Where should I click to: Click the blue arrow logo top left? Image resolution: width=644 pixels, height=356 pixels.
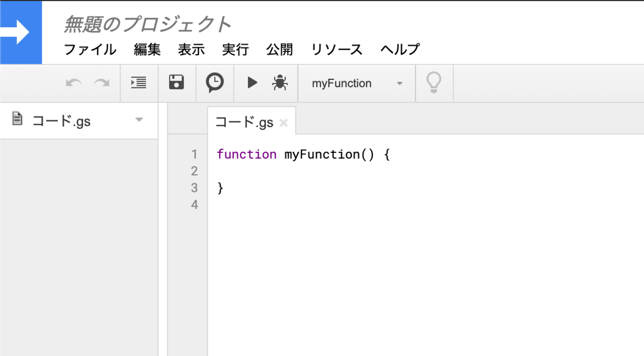point(20,32)
